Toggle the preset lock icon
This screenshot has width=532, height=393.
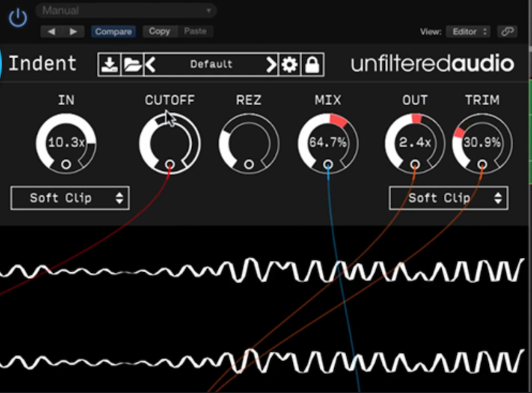tap(312, 64)
